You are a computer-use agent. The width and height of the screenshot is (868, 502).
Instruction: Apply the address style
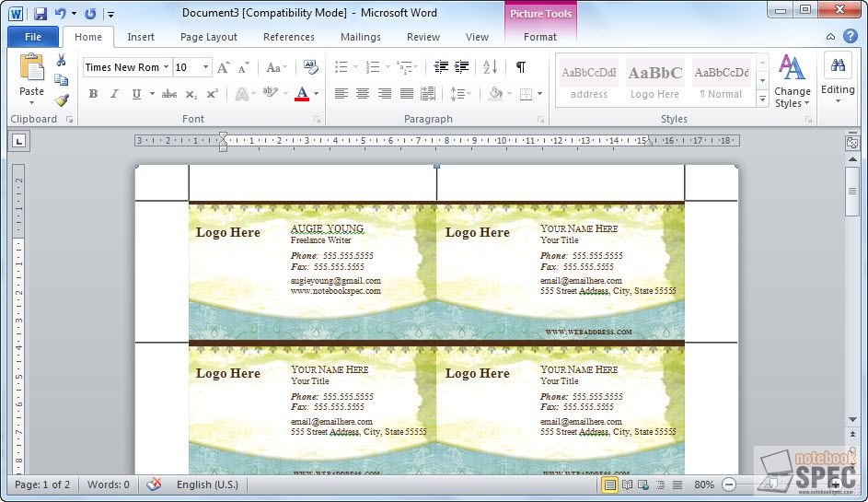point(589,81)
